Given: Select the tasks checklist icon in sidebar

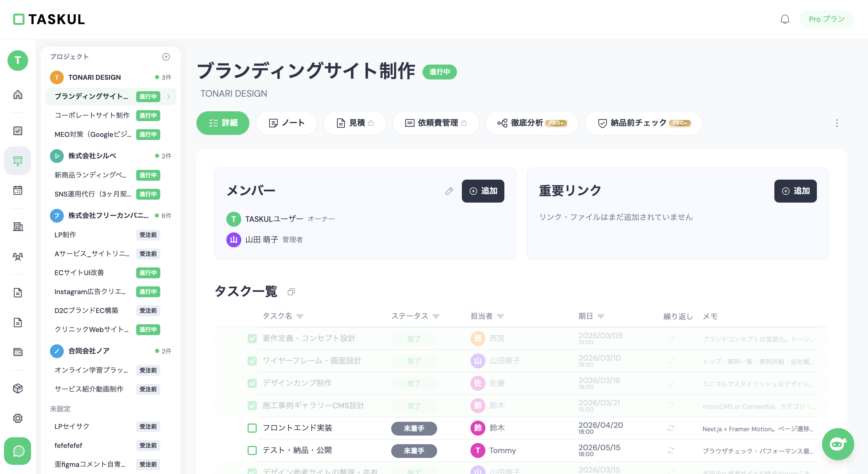Looking at the screenshot, I should pos(18,131).
